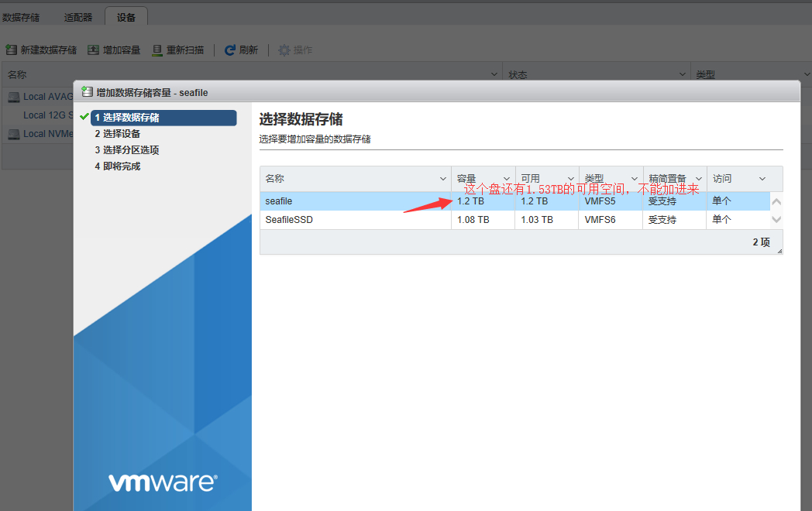Click the table scrollbar up arrow
This screenshot has width=812, height=511.
tap(776, 202)
